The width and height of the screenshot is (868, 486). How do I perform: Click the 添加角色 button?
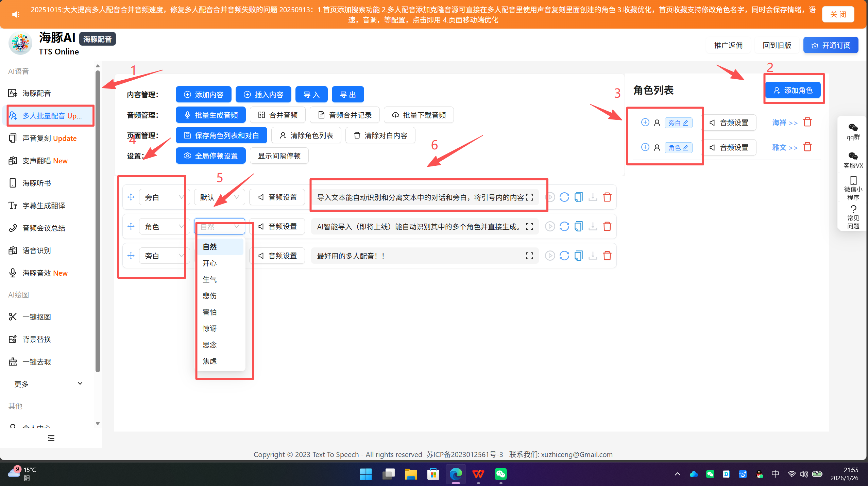793,90
